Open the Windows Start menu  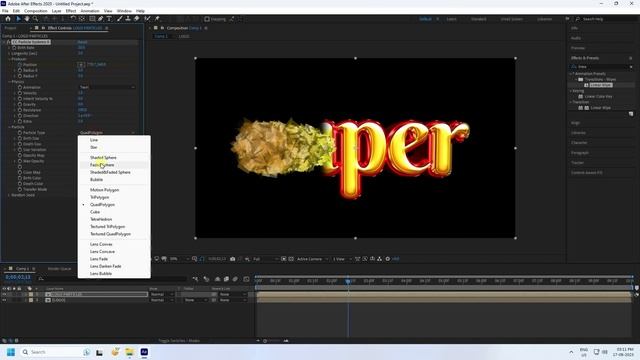click(11, 352)
